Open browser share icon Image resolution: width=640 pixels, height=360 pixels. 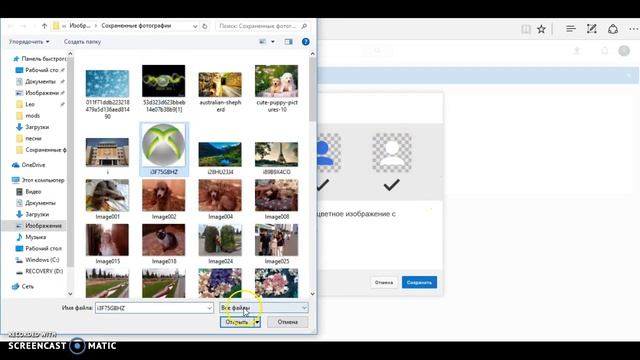coord(613,29)
